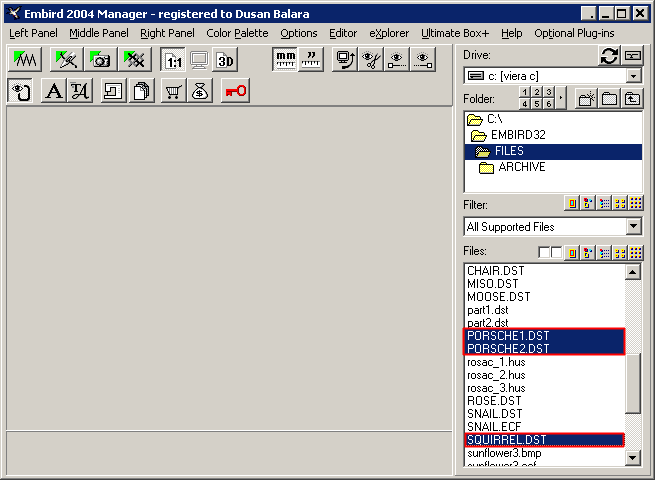
Task: Open the Left Panel menu
Action: [33, 33]
